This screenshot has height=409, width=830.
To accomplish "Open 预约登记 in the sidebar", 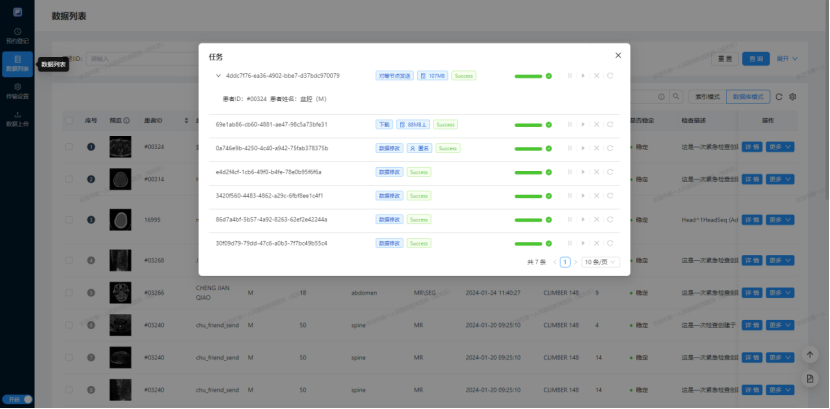I will [x=16, y=36].
